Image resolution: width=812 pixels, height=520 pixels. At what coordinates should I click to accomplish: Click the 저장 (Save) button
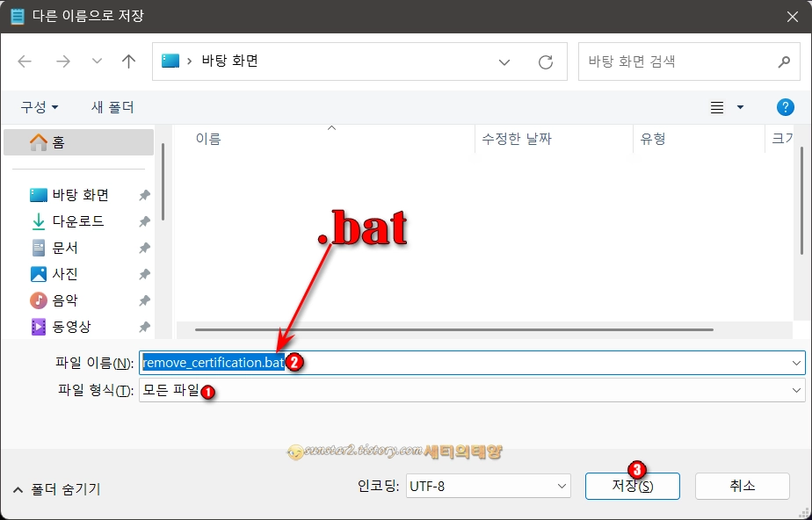coord(633,485)
